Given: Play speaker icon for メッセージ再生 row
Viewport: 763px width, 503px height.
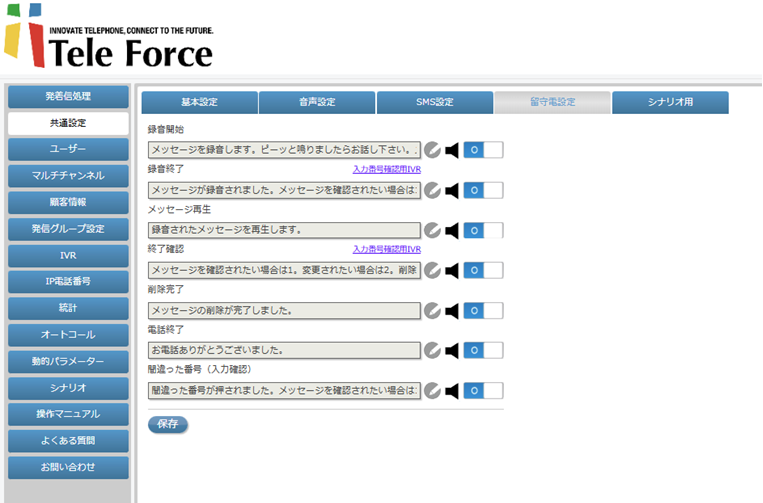Looking at the screenshot, I should (452, 231).
